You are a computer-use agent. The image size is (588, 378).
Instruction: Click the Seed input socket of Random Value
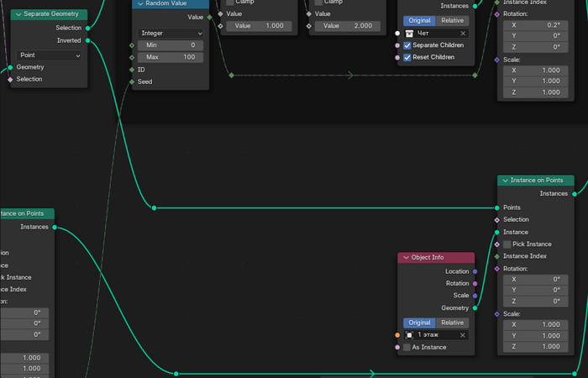pos(132,81)
